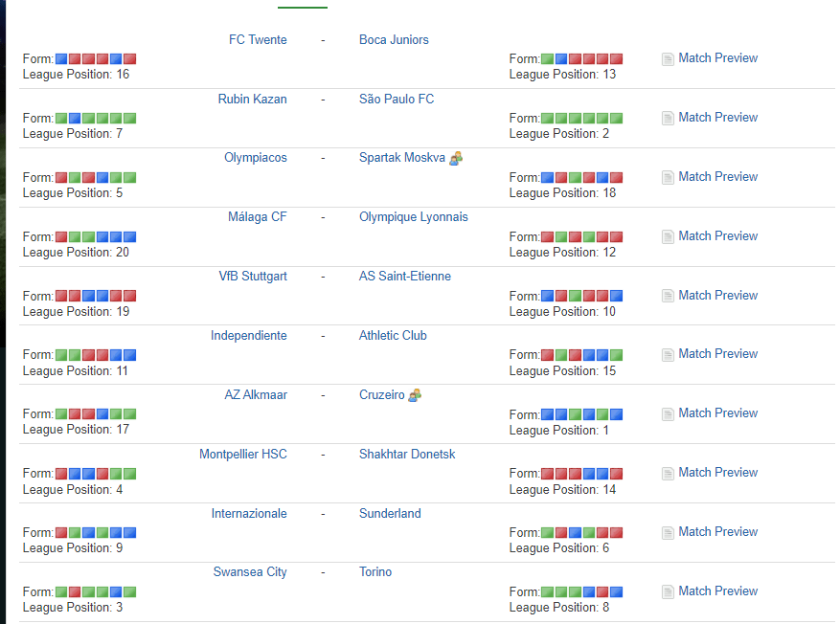Go to the Olympique Lyonnais team page
Screen dimensions: 840x624
point(414,217)
